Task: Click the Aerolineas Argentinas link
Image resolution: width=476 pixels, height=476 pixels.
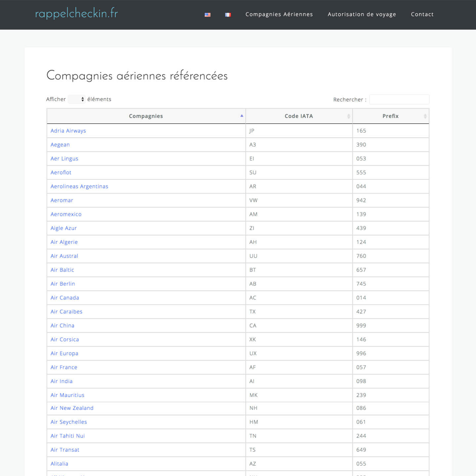Action: click(79, 186)
